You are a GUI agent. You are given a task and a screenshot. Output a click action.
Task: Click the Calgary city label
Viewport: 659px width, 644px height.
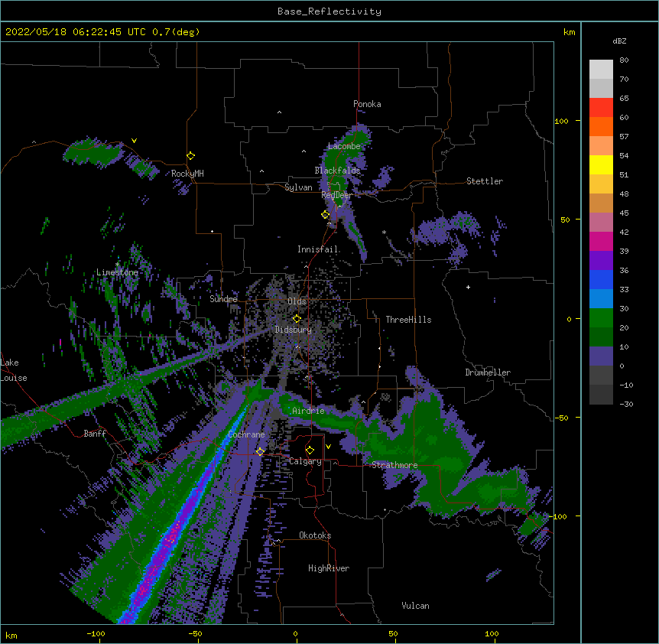(x=306, y=461)
